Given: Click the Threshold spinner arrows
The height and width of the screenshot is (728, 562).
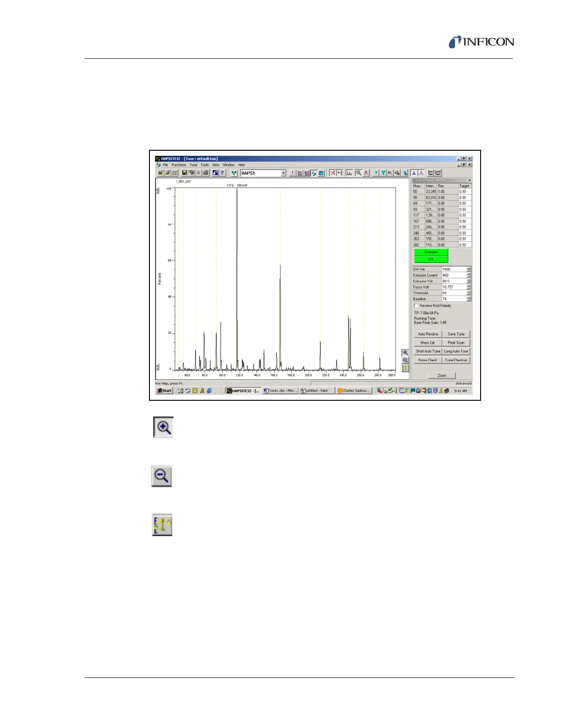Looking at the screenshot, I should pyautogui.click(x=469, y=293).
